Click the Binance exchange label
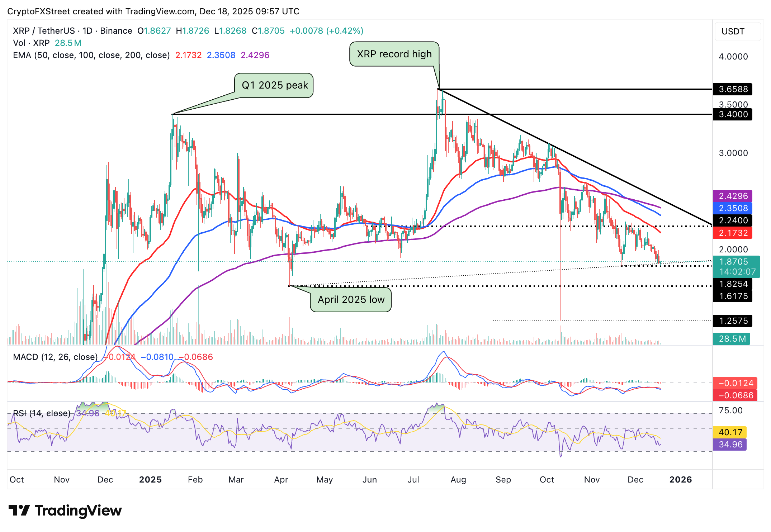Image resolution: width=771 pixels, height=532 pixels. (x=115, y=31)
